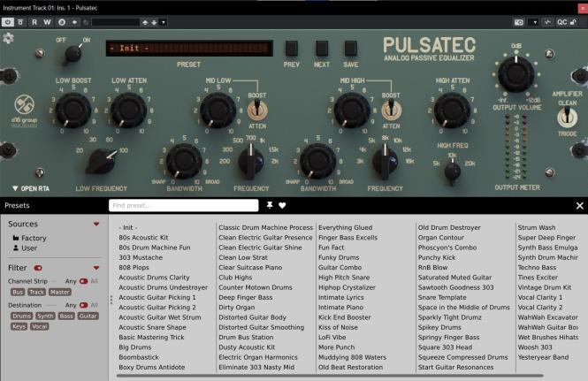Select the Vocal destination tag

tap(40, 326)
